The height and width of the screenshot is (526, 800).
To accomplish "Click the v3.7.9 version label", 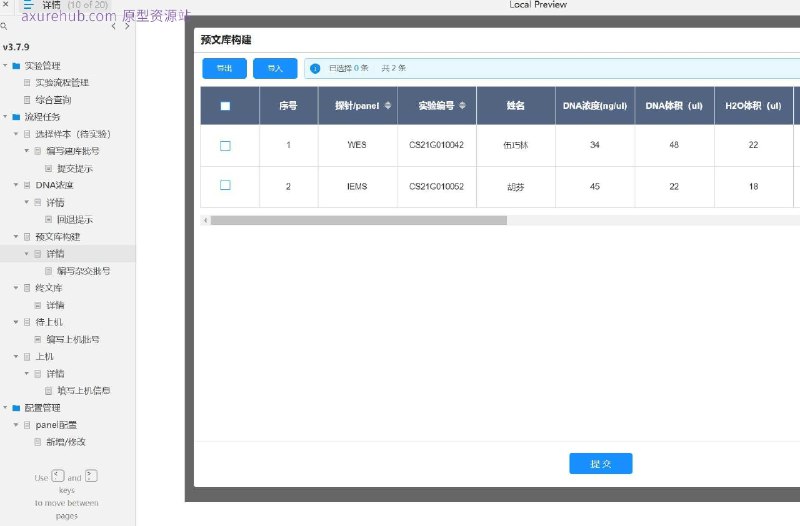I will point(16,47).
